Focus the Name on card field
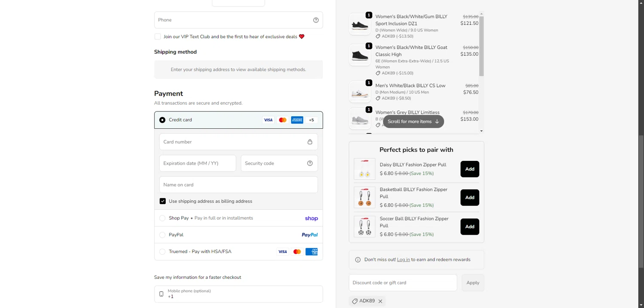 pyautogui.click(x=238, y=185)
